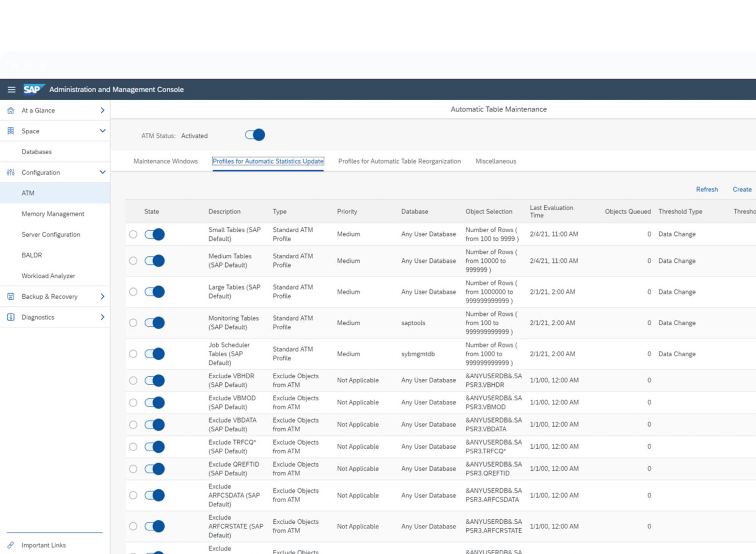Click the Backup & Recovery icon

point(11,297)
